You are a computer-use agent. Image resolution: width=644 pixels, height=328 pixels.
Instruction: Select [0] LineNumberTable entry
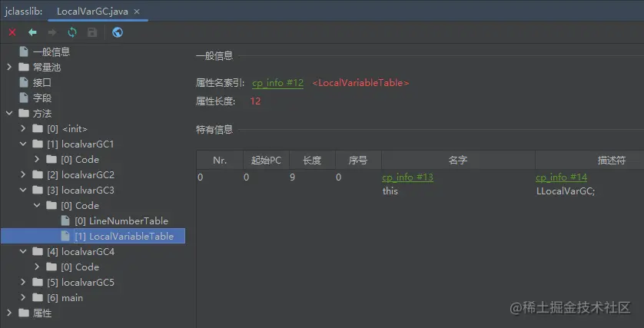pos(121,221)
